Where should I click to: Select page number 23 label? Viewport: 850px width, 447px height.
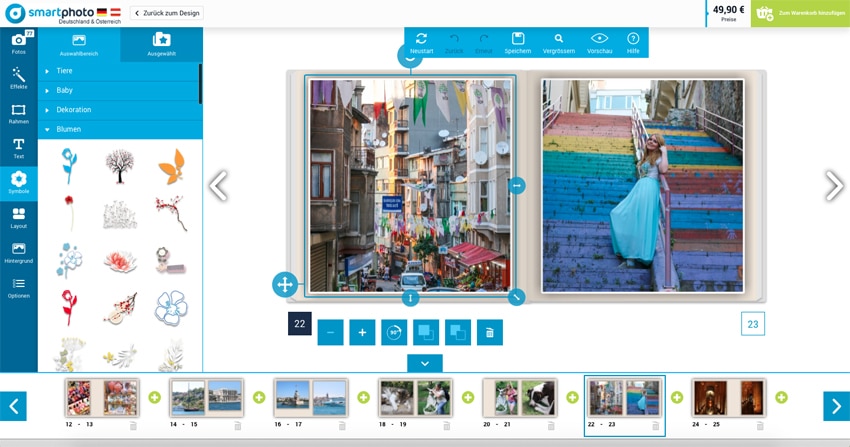coord(753,324)
